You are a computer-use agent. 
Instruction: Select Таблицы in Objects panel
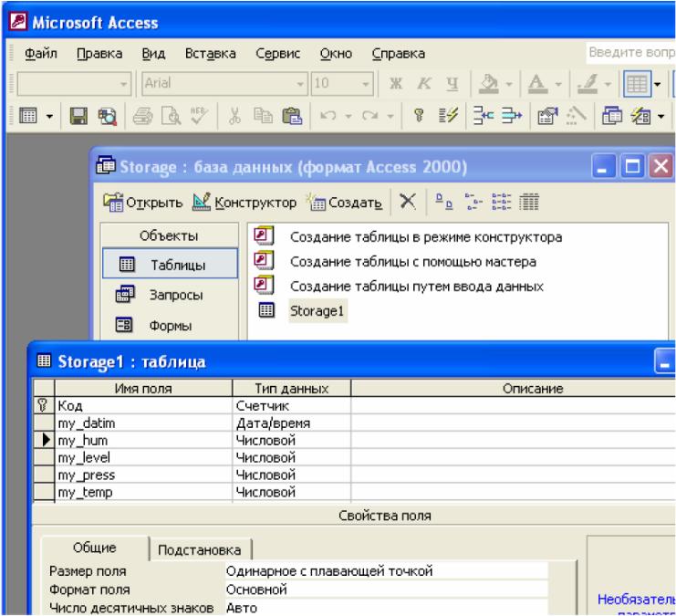(170, 264)
